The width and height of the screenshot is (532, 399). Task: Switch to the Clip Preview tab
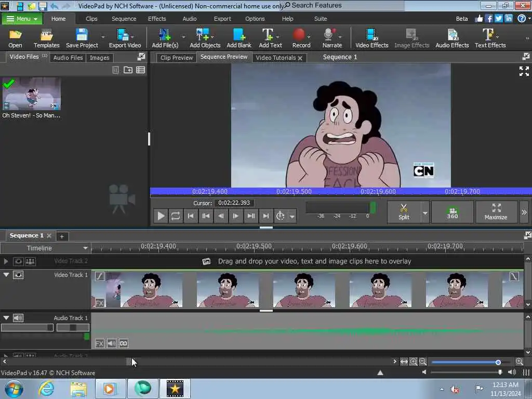pos(177,58)
